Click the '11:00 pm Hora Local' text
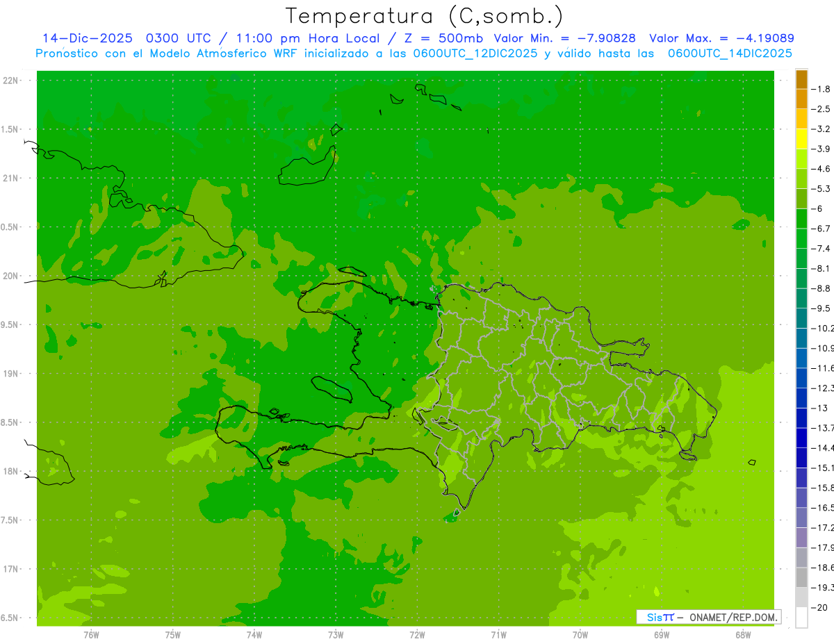 click(x=309, y=38)
